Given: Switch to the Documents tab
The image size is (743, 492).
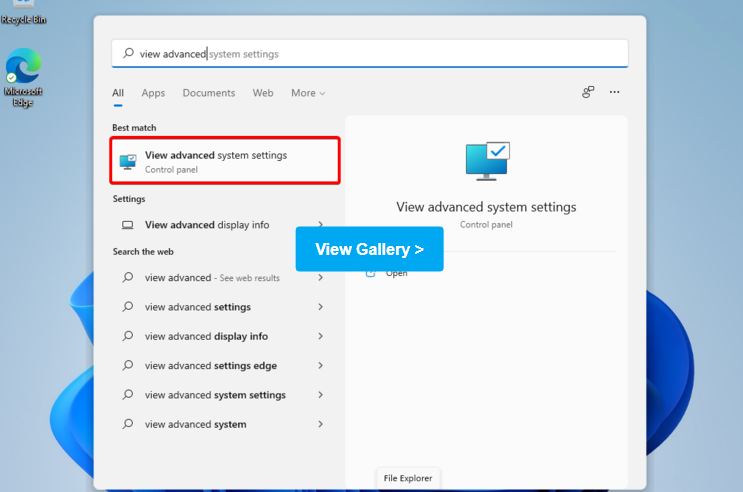Looking at the screenshot, I should pos(209,93).
